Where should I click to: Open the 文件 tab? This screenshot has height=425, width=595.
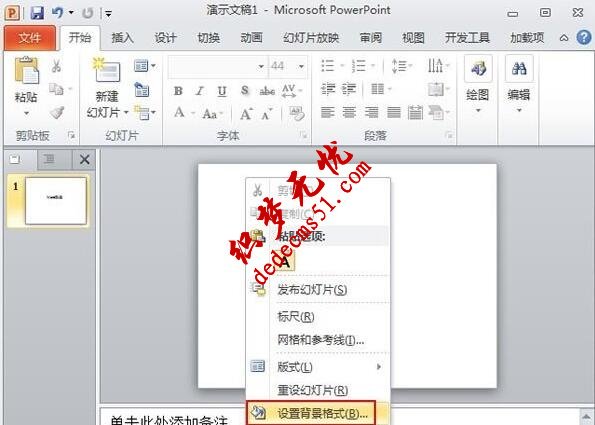pyautogui.click(x=30, y=38)
